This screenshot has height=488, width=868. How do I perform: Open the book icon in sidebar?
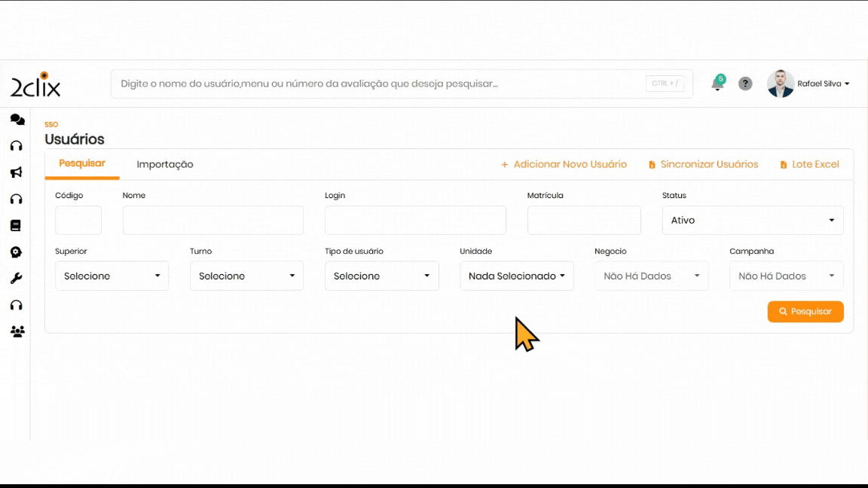(x=16, y=225)
